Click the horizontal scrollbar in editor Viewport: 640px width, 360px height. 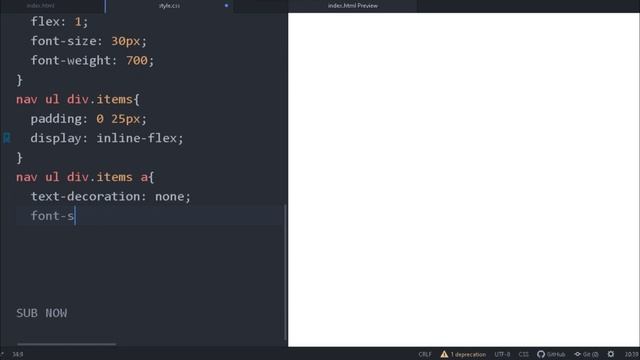(x=67, y=344)
